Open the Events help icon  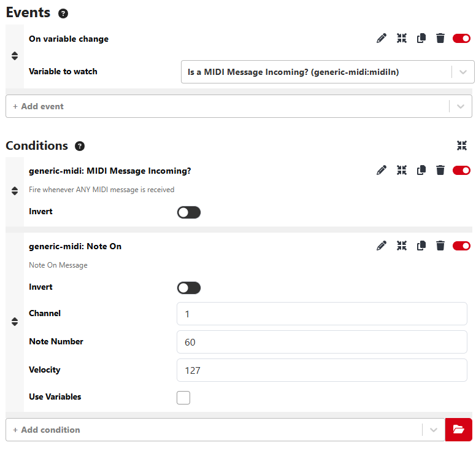63,14
